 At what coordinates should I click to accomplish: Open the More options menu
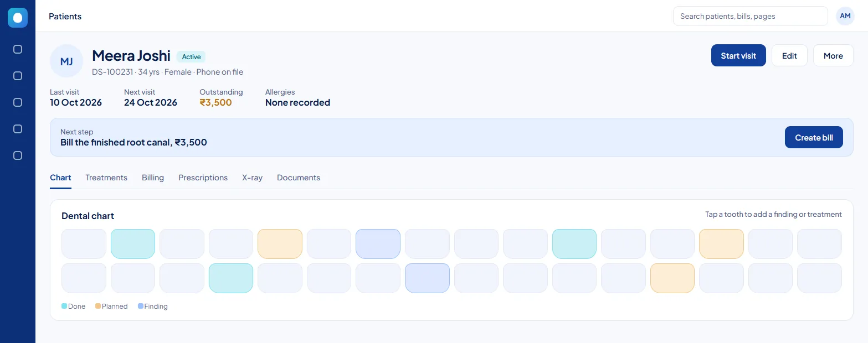(833, 55)
